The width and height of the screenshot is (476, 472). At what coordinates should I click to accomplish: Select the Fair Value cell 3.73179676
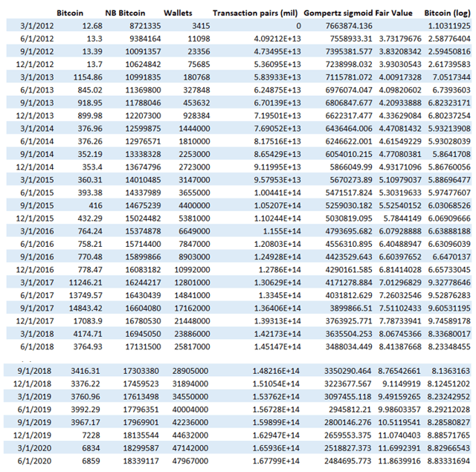400,39
